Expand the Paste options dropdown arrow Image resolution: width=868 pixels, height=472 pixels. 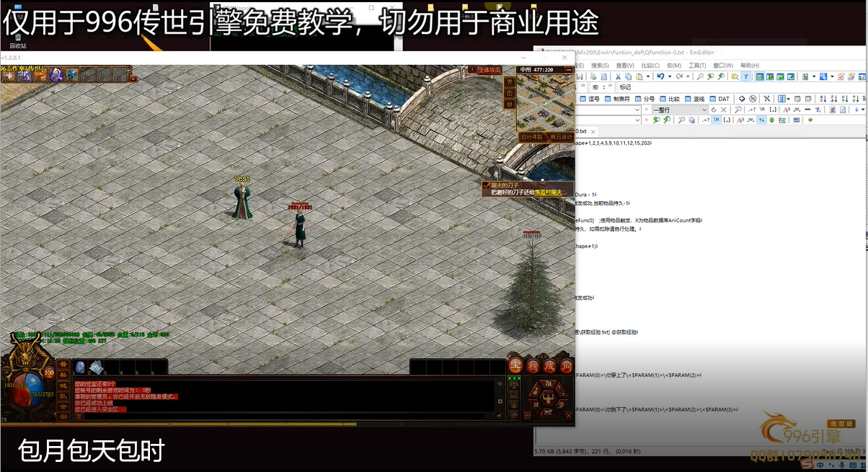(x=647, y=76)
